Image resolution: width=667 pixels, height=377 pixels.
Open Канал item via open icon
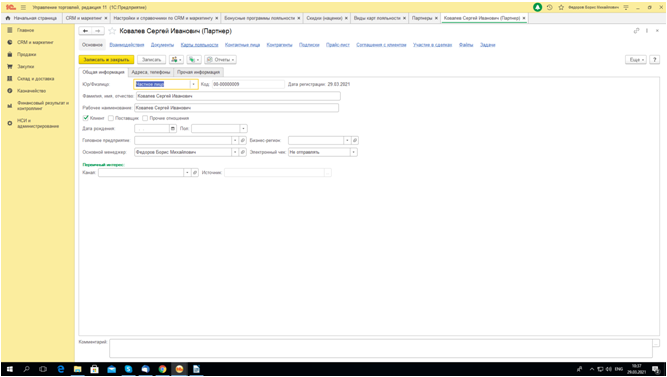click(x=195, y=173)
